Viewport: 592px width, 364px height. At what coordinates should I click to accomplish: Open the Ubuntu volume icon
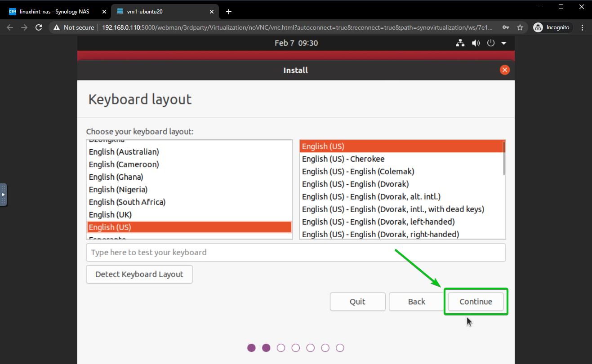476,43
